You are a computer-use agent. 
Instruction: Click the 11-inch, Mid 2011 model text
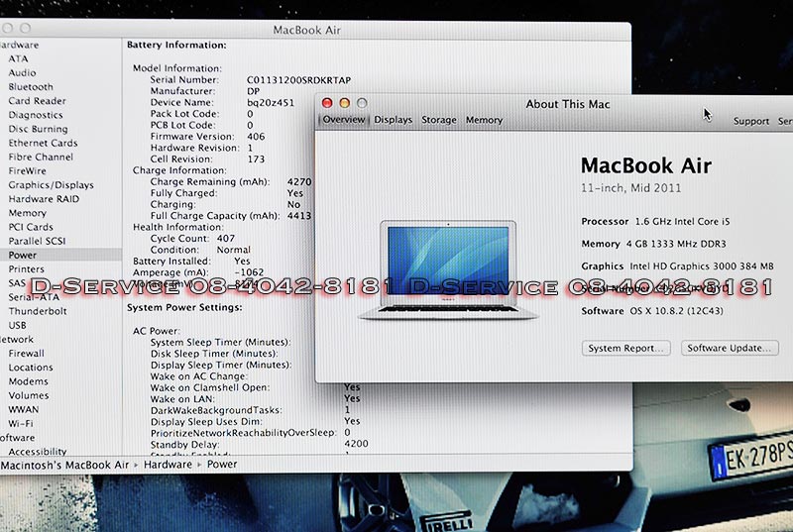631,188
